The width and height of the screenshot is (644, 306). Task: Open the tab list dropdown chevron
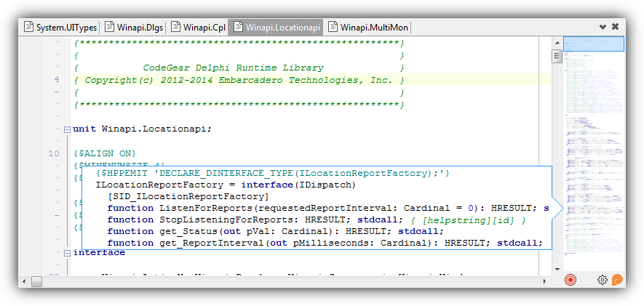(x=603, y=27)
